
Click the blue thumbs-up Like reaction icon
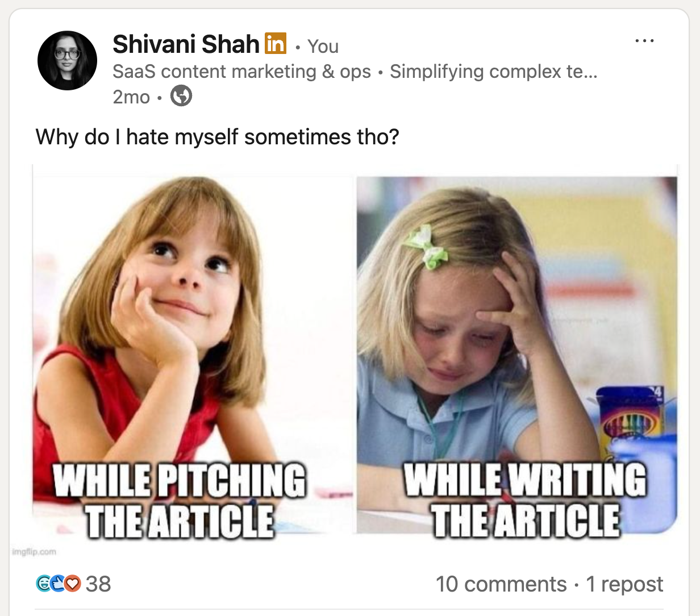click(x=57, y=584)
